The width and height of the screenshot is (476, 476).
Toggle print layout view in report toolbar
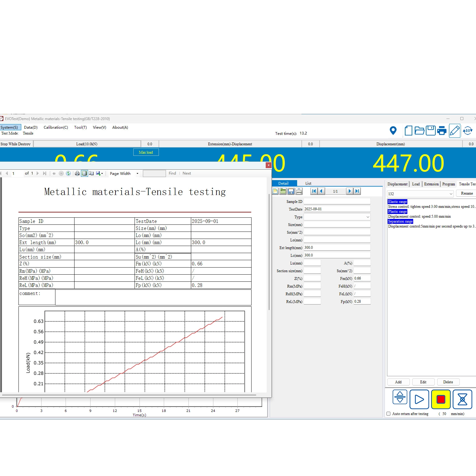click(84, 173)
